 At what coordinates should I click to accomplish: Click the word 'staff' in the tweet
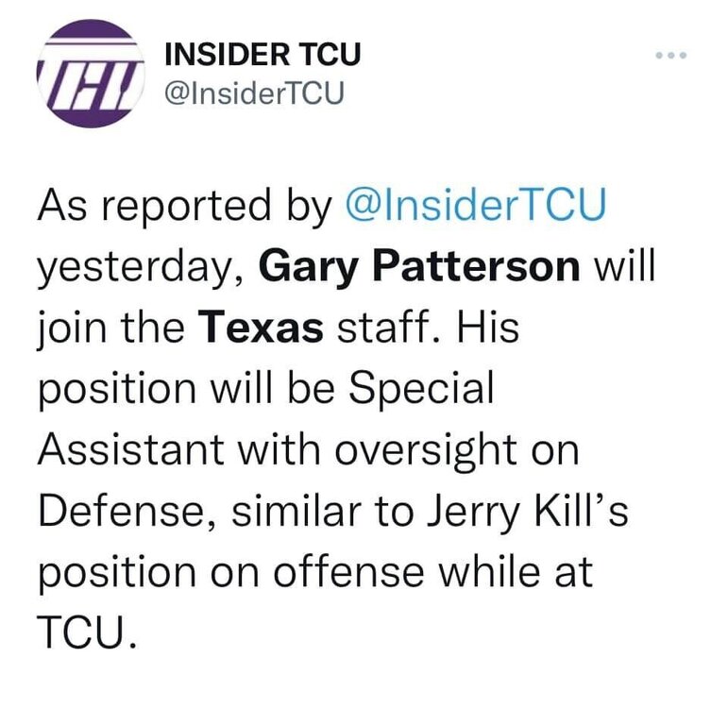coord(388,329)
